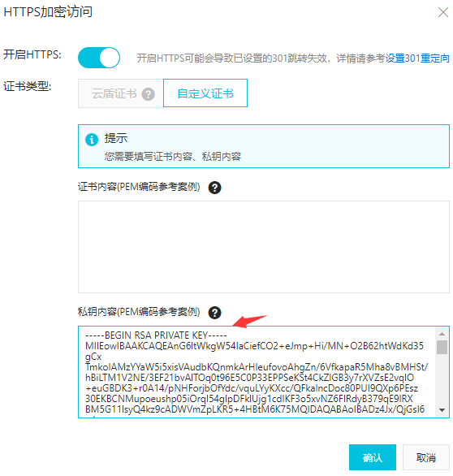Viewport: 453px width, 476px height.
Task: Click the hint text 您需要填写证书内容、私钥内容
Action: pos(173,157)
